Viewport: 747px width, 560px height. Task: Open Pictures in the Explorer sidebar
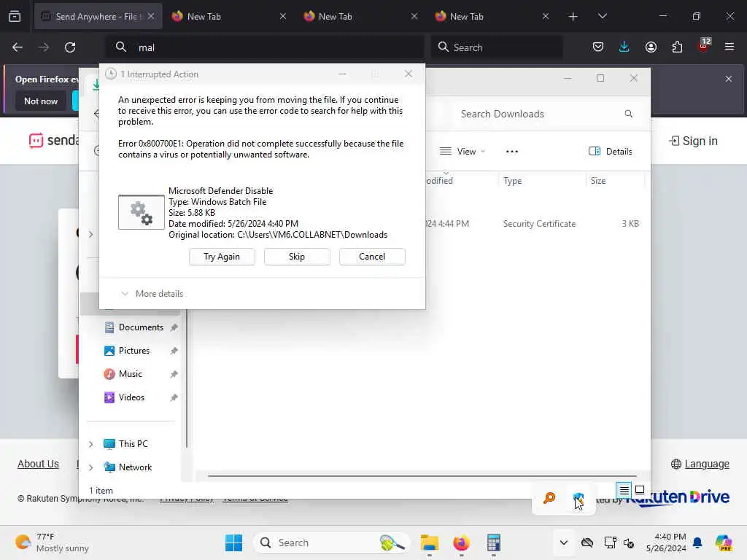(x=134, y=351)
